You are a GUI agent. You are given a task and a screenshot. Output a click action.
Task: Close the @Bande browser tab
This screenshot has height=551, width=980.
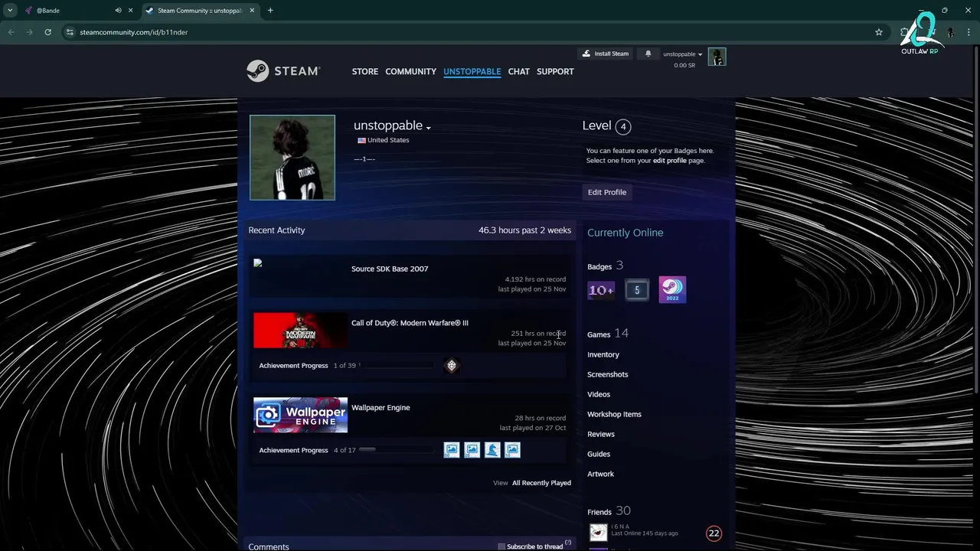pos(130,11)
